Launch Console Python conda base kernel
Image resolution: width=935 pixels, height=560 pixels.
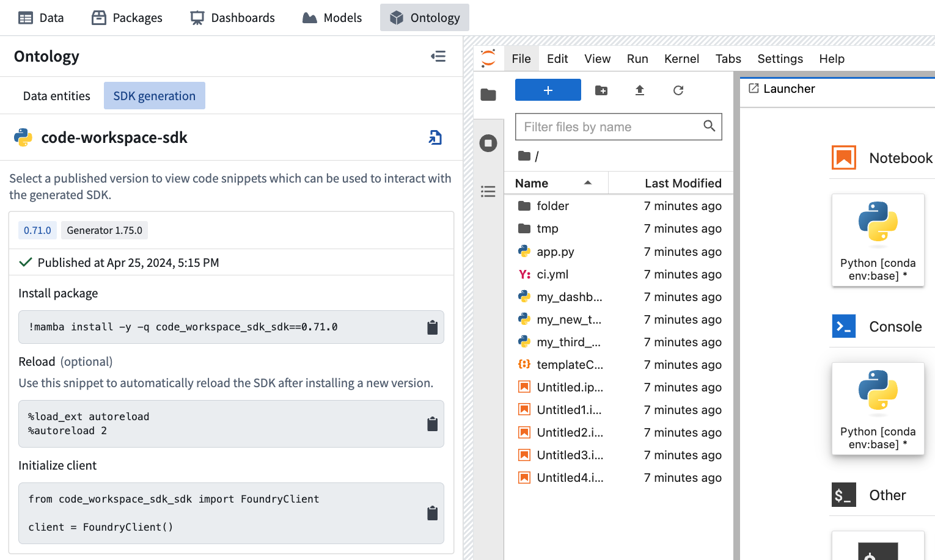(878, 409)
